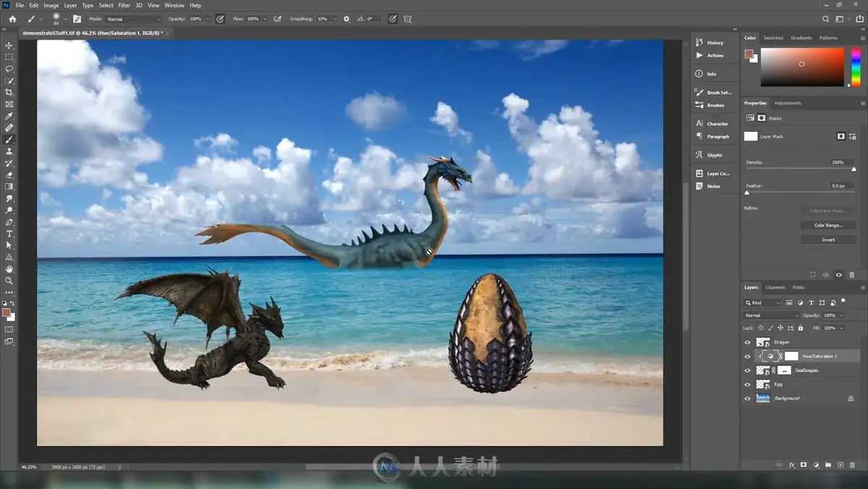Select the Hand tool
Viewport: 868px width, 489px height.
click(9, 269)
